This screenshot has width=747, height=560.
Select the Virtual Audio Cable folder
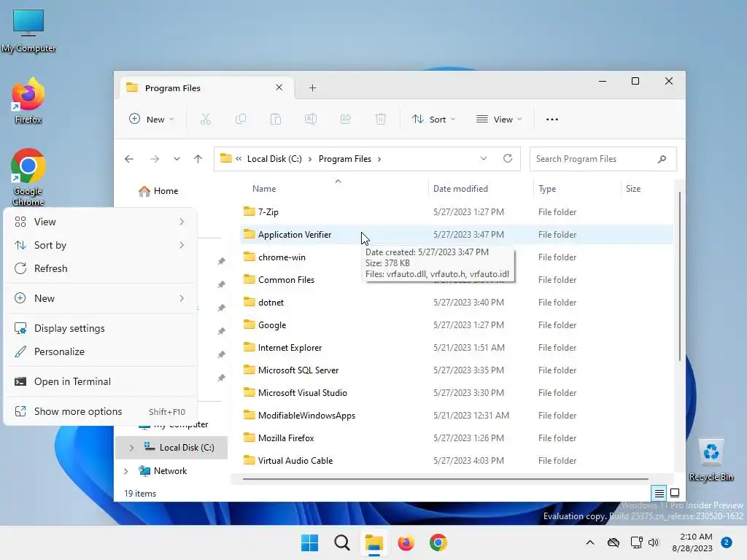[x=457, y=461]
